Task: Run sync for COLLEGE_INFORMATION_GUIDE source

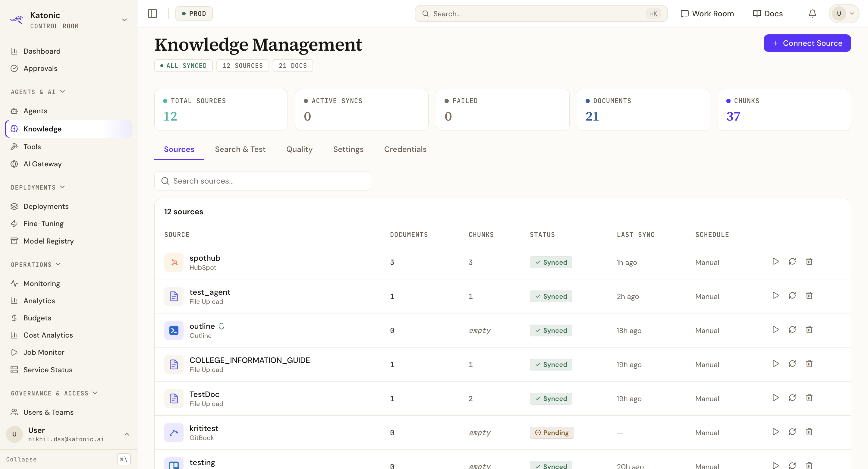Action: point(775,364)
